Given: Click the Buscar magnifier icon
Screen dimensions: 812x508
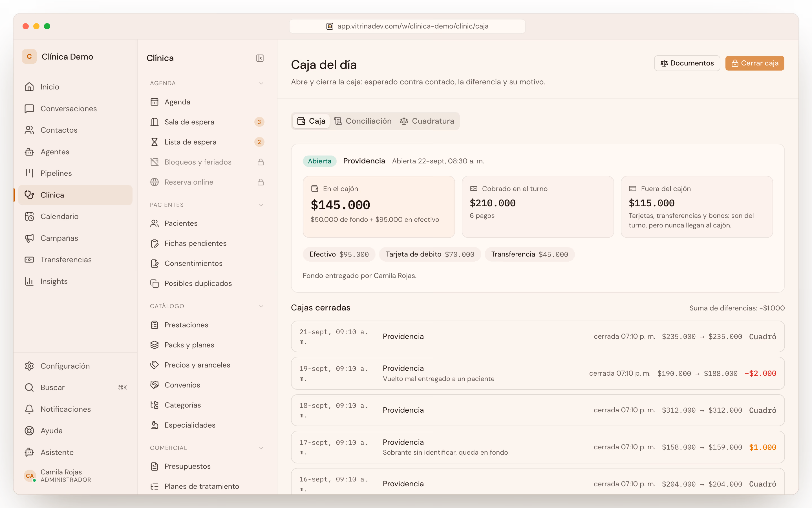Looking at the screenshot, I should 29,387.
